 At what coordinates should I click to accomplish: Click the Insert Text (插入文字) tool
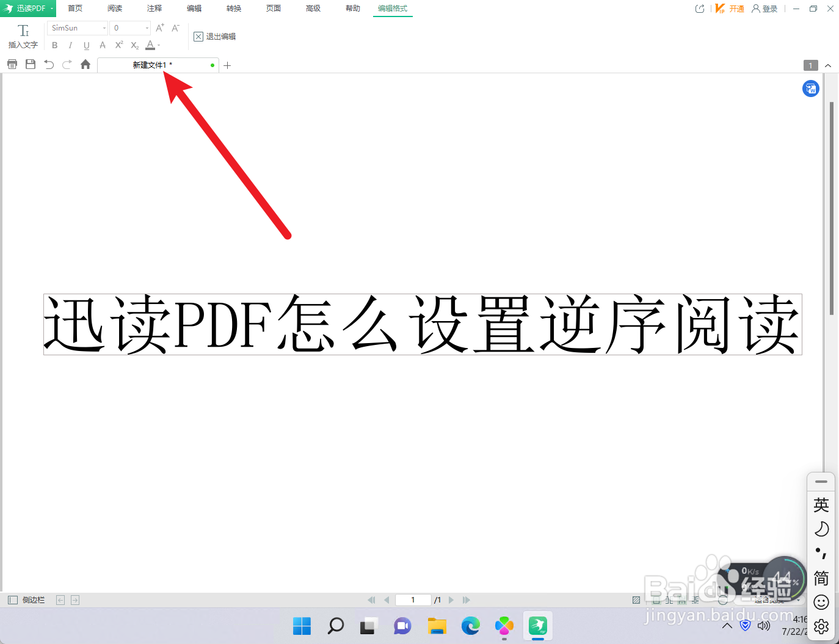pos(23,36)
